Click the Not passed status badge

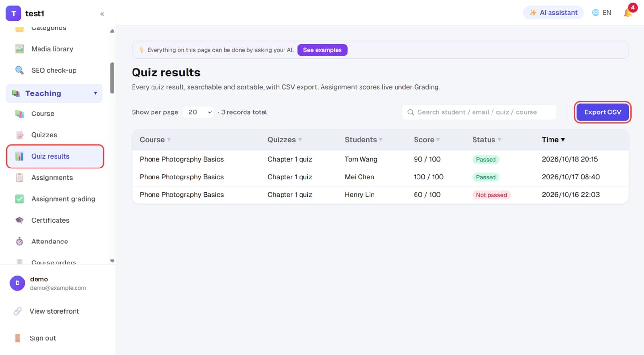[491, 195]
